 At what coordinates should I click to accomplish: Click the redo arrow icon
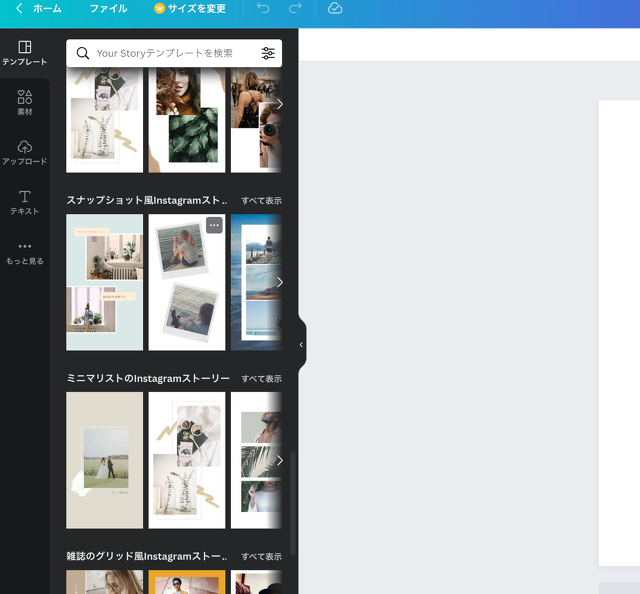pyautogui.click(x=295, y=9)
